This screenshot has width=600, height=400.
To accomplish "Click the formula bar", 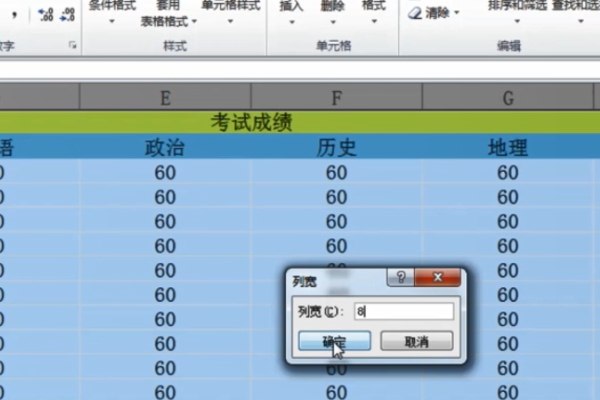I will (300, 70).
